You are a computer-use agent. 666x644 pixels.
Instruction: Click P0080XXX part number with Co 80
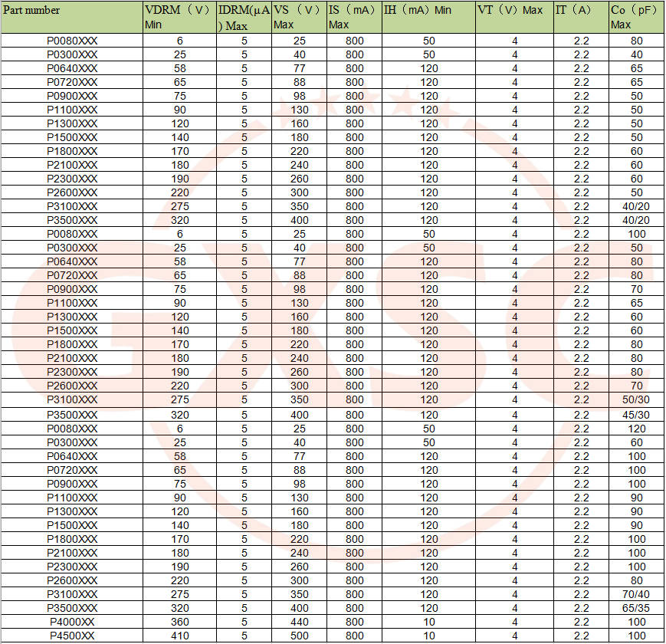coord(72,41)
